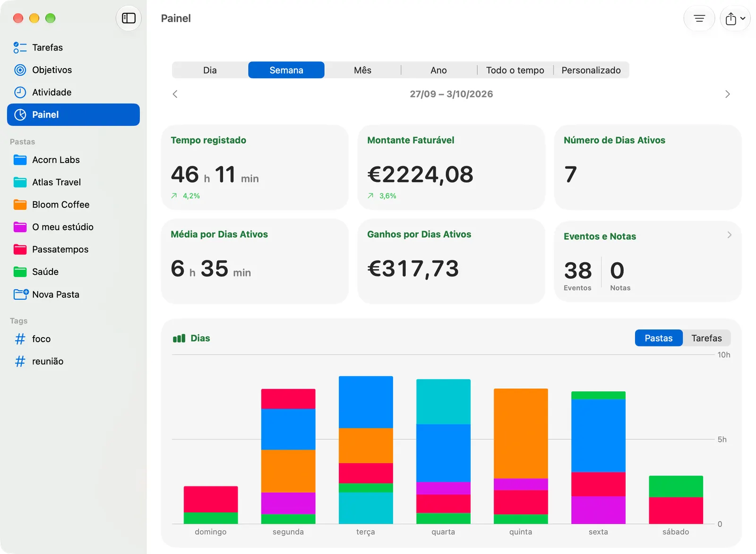Select Painel in the sidebar
Image resolution: width=756 pixels, height=554 pixels.
point(73,115)
